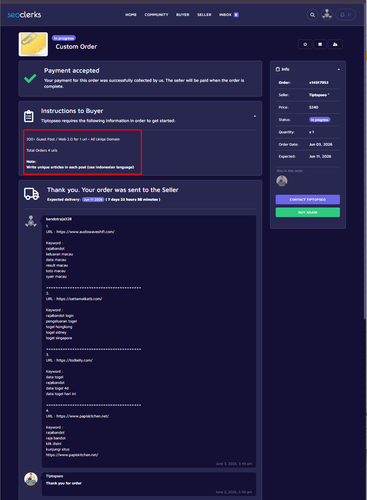Click the star icon button near Custom Order
Screen dimensions: 367x500
[x=305, y=44]
